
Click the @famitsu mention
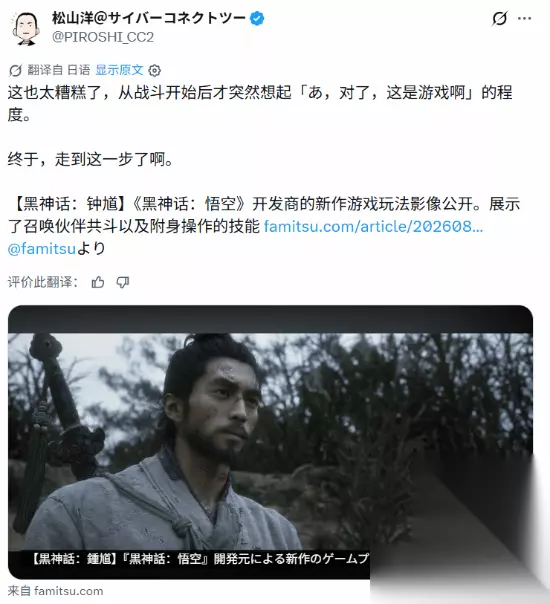(42, 249)
